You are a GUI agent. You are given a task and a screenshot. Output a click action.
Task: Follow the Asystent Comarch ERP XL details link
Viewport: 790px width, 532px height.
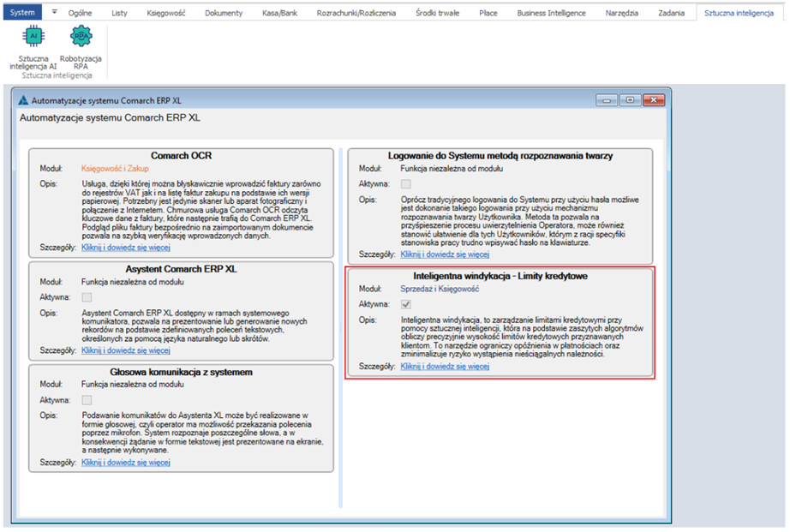pyautogui.click(x=126, y=350)
